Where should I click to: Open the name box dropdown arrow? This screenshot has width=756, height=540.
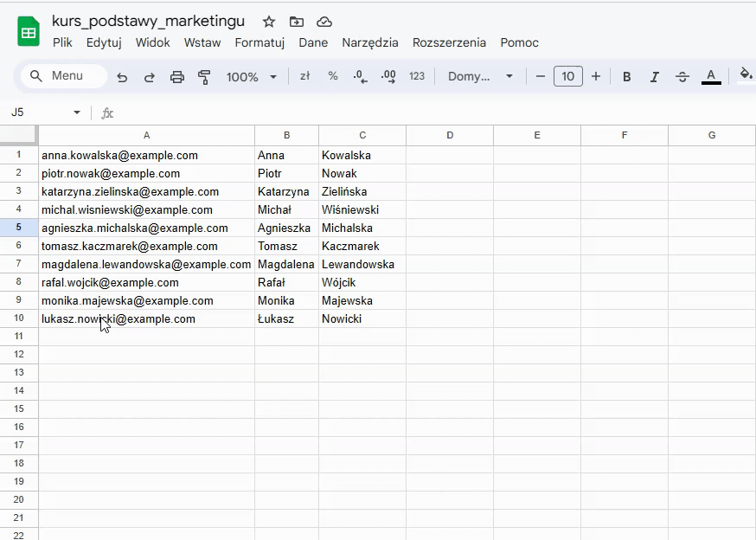pos(77,112)
